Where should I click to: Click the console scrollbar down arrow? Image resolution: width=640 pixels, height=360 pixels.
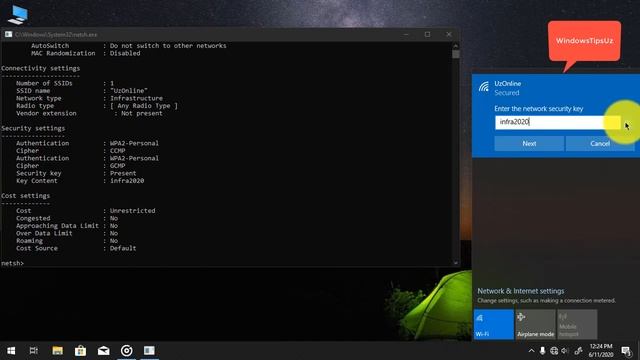click(456, 263)
